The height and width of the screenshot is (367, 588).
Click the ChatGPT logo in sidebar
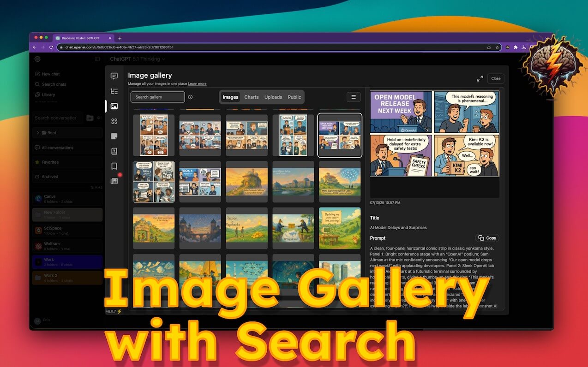pyautogui.click(x=37, y=59)
